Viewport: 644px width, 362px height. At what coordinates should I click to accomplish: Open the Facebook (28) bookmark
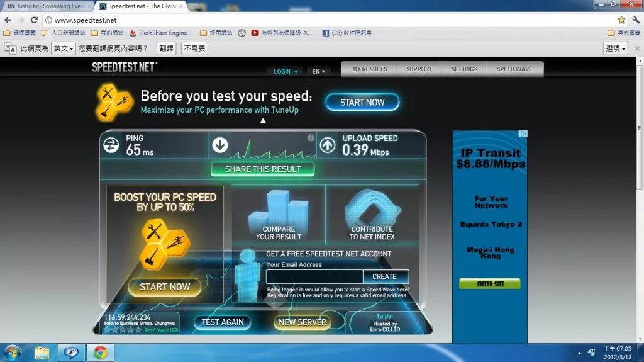click(x=347, y=33)
